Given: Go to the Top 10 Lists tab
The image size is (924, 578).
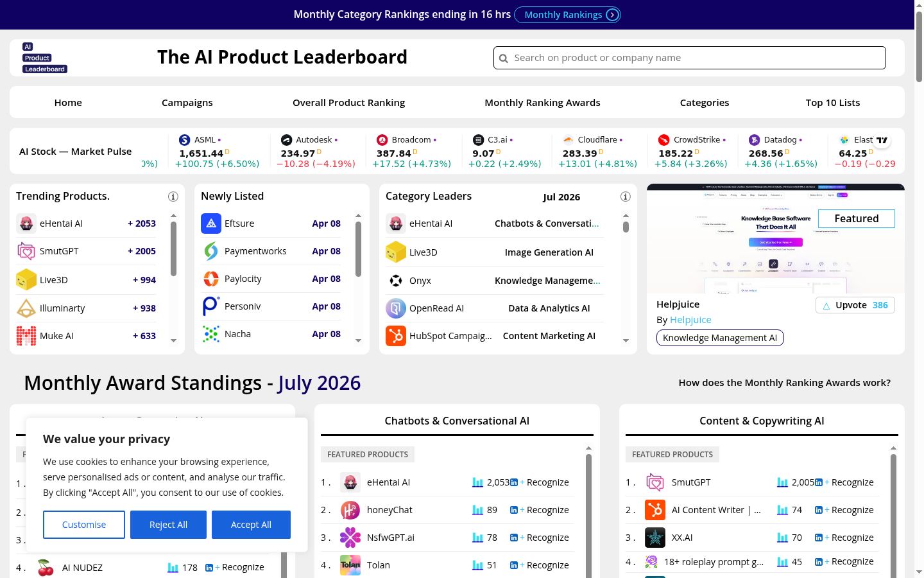Looking at the screenshot, I should 833,103.
